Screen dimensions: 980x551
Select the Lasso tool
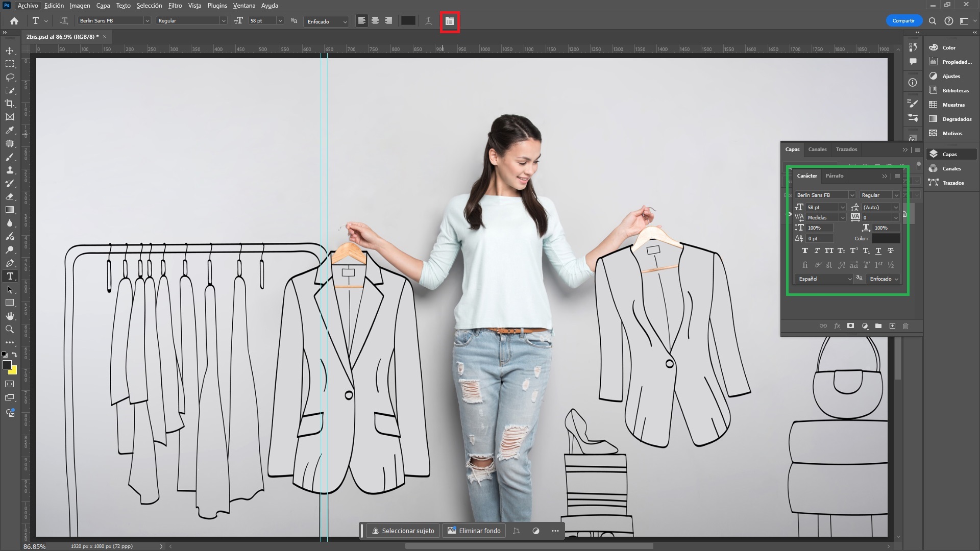(x=10, y=77)
